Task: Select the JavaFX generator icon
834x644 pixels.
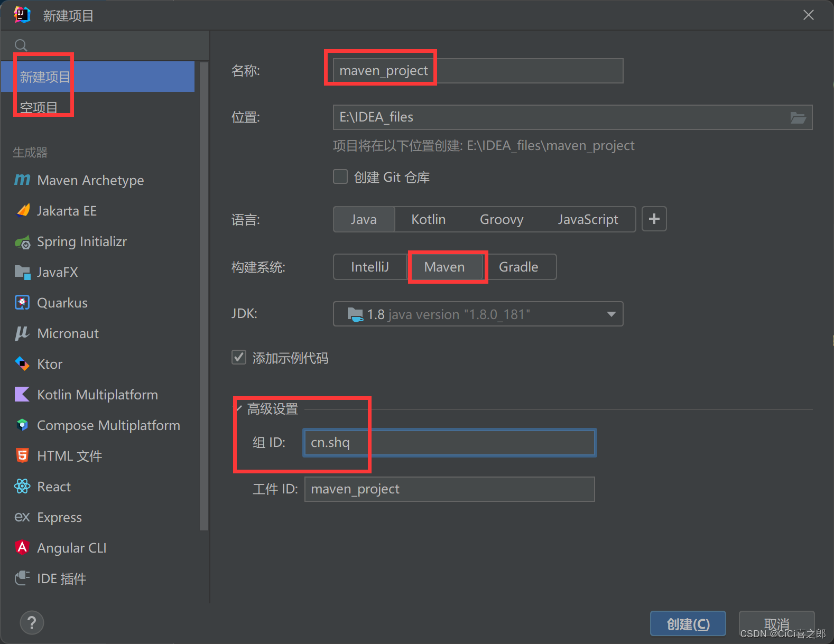Action: (22, 273)
